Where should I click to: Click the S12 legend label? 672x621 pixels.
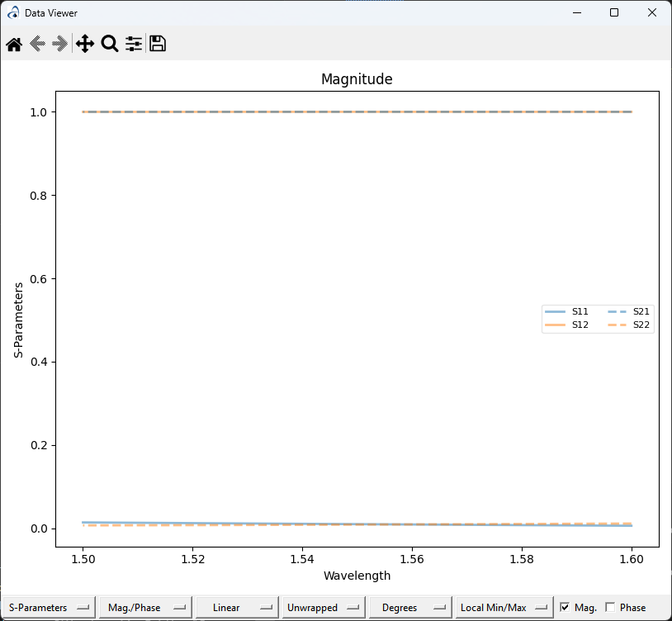pos(580,325)
